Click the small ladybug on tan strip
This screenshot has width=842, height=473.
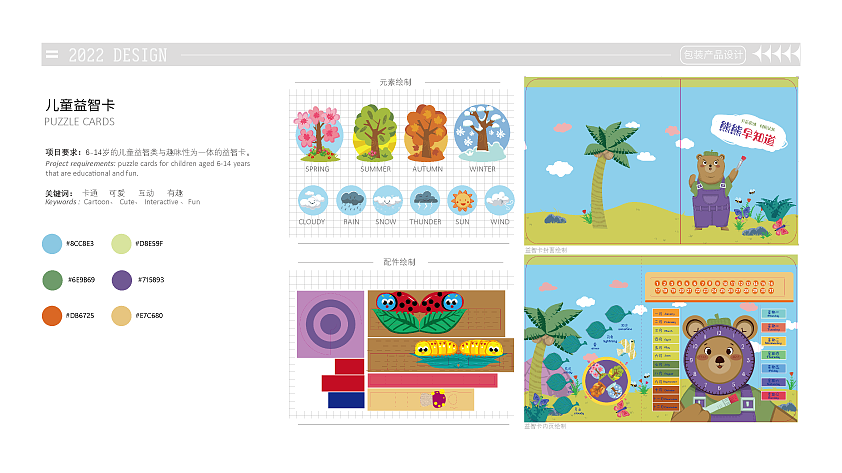coord(439,399)
